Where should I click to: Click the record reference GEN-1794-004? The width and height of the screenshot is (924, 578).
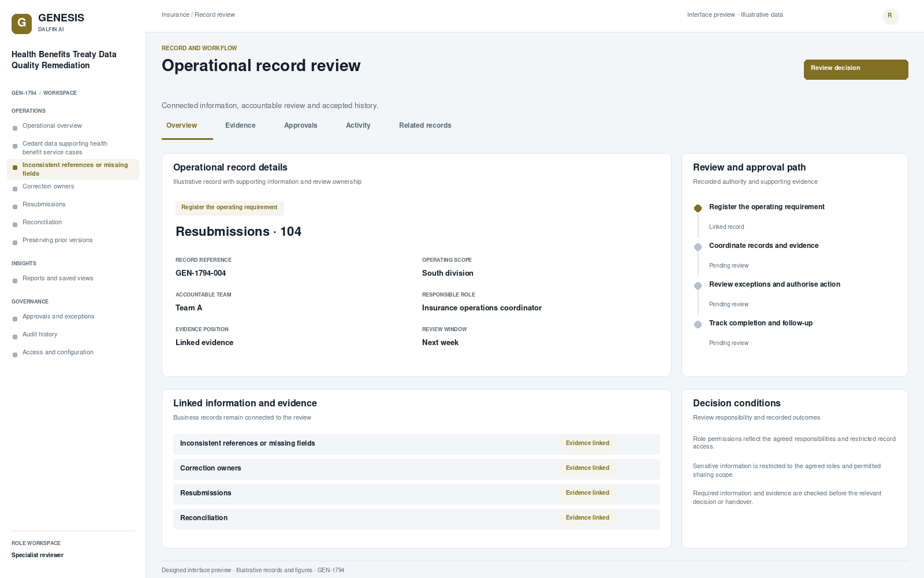coord(200,273)
